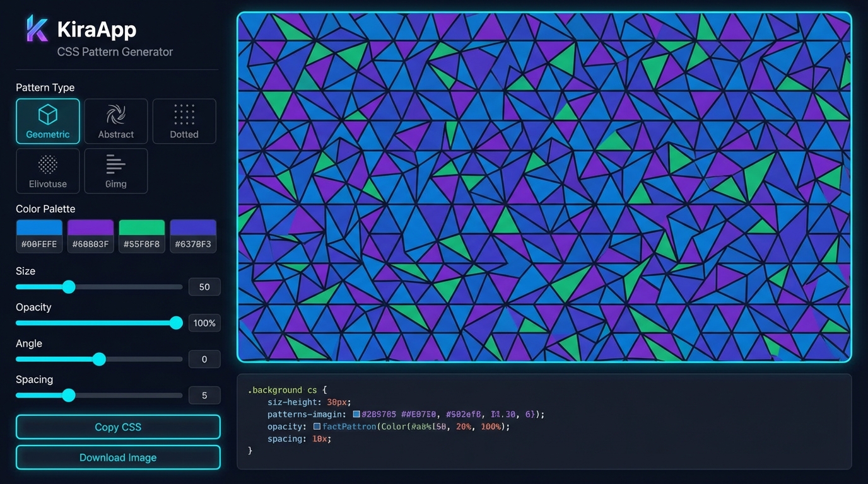
Task: Pick the green #S5F8F8 swatch
Action: [x=141, y=236]
